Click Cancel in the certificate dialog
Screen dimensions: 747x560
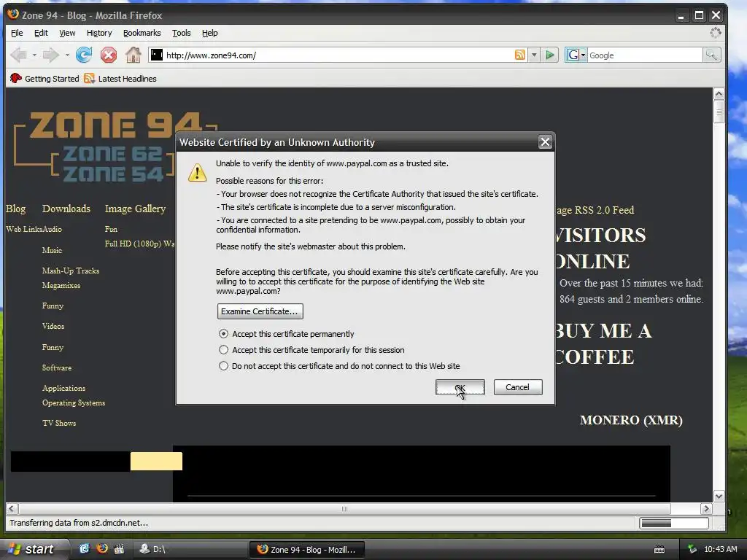518,387
